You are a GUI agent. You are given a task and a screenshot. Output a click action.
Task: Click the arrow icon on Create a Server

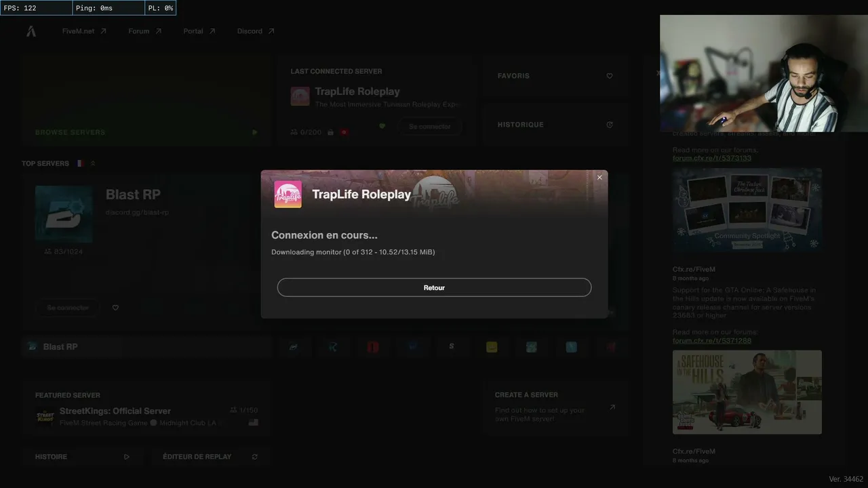tap(612, 407)
